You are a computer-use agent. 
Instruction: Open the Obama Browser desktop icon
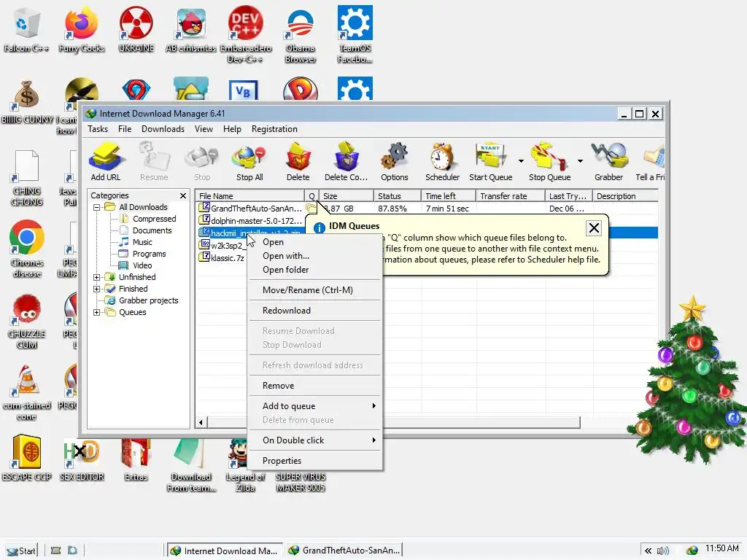point(300,34)
